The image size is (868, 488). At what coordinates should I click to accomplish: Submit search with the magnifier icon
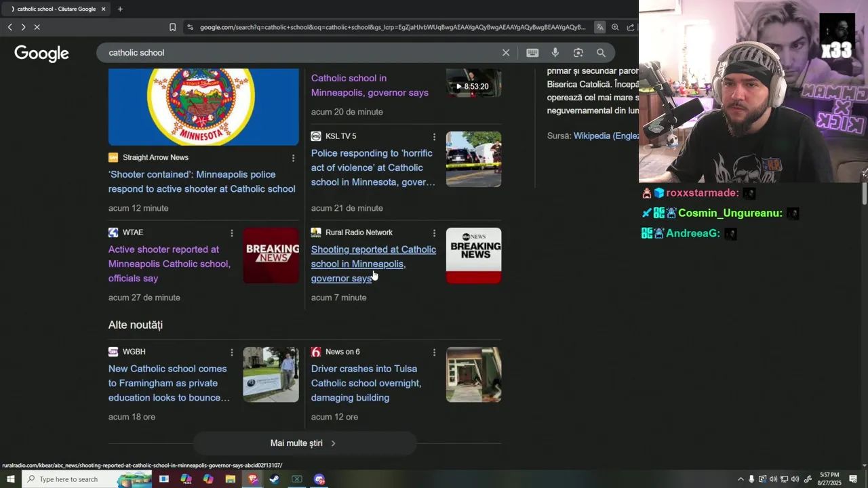(x=601, y=53)
